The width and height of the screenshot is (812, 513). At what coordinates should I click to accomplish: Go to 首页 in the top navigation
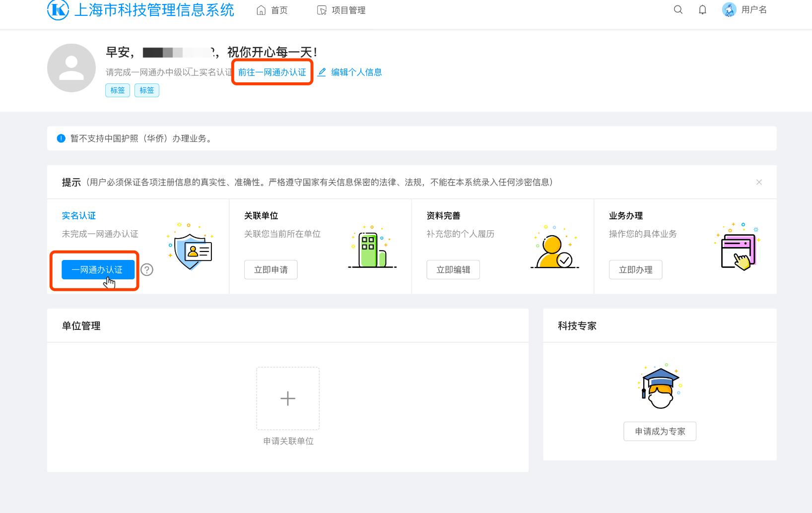point(272,10)
